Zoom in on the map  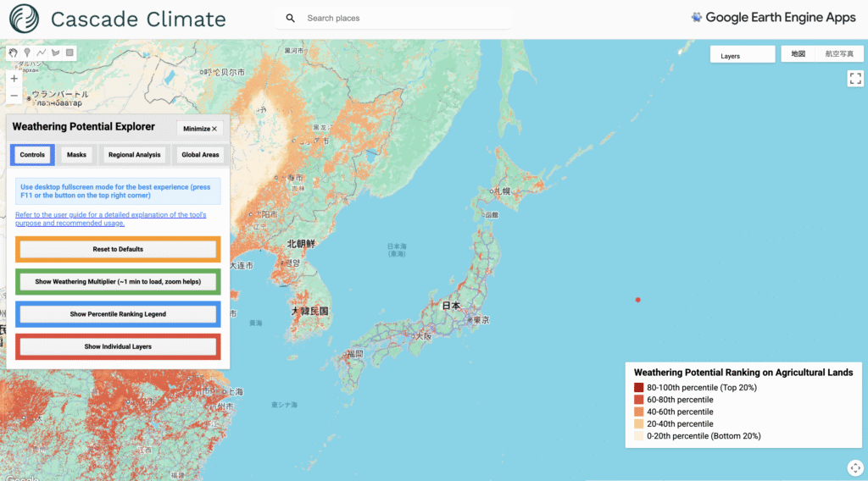14,79
